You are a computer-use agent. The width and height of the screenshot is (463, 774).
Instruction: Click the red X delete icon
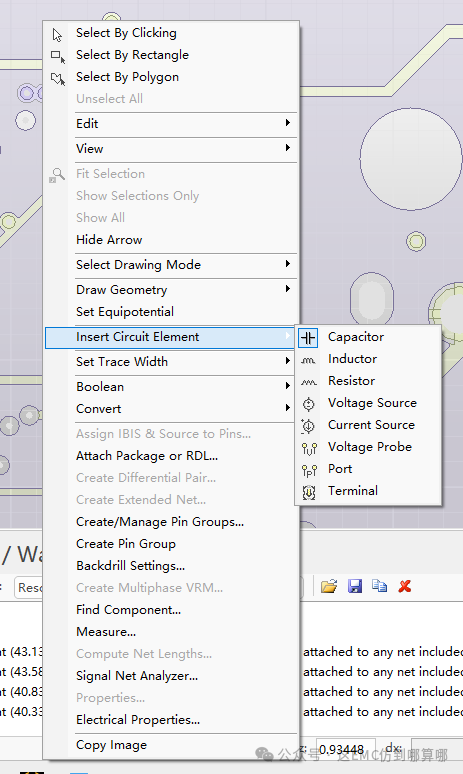point(405,586)
